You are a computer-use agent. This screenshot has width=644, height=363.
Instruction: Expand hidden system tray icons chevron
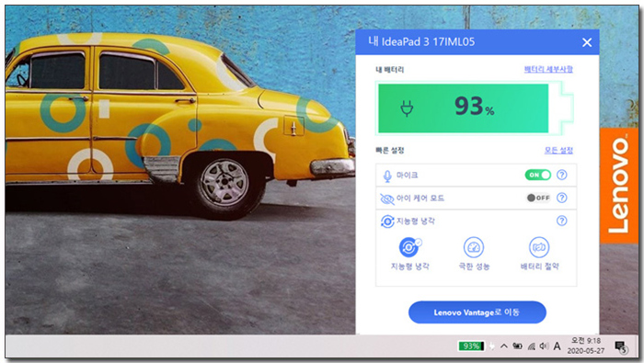(x=504, y=346)
